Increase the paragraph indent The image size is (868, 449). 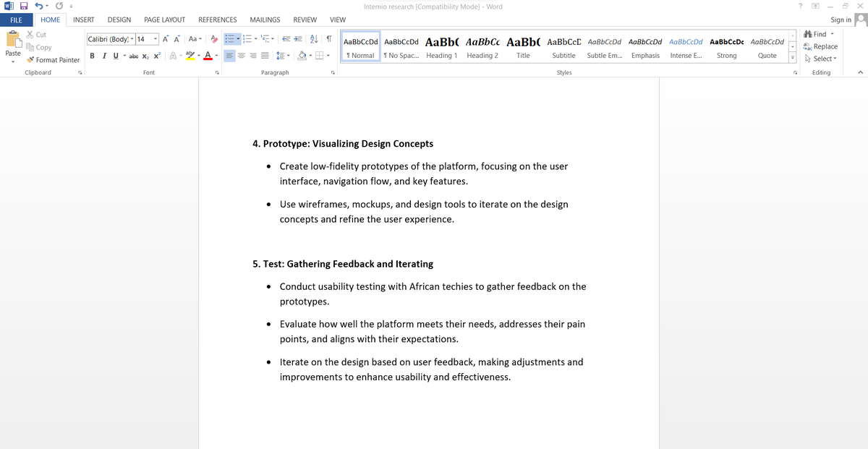[297, 39]
